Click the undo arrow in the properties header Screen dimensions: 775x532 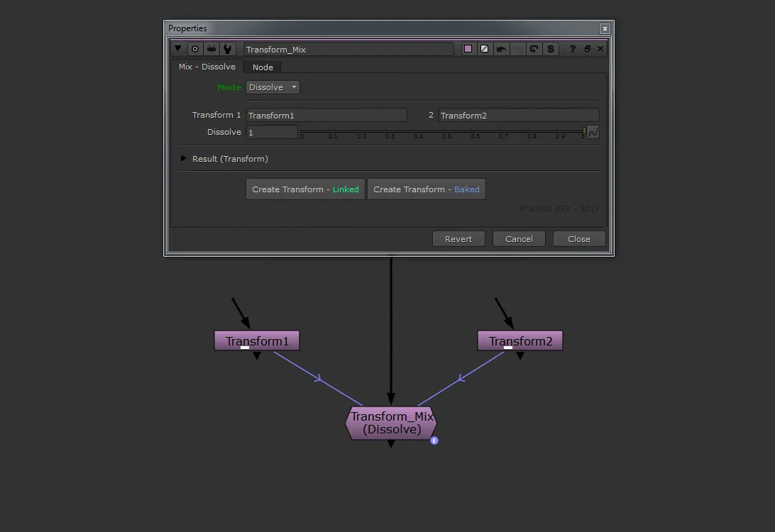(503, 48)
